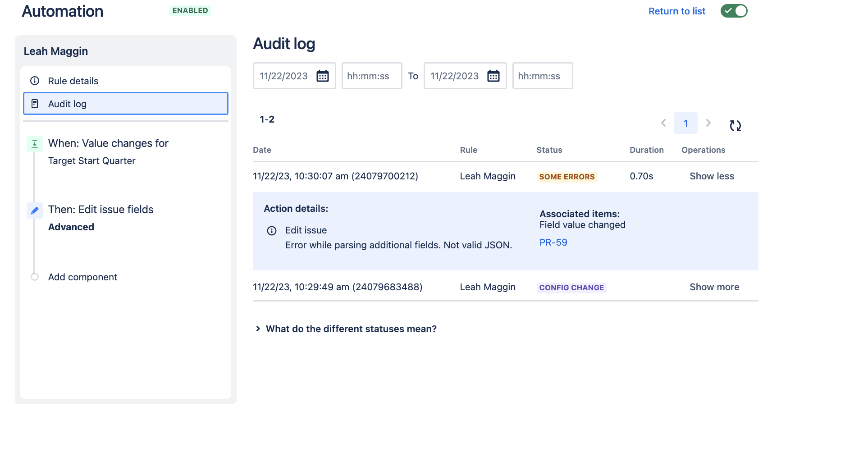The width and height of the screenshot is (868, 457).
Task: Disable the automation rule toggle
Action: click(x=734, y=10)
